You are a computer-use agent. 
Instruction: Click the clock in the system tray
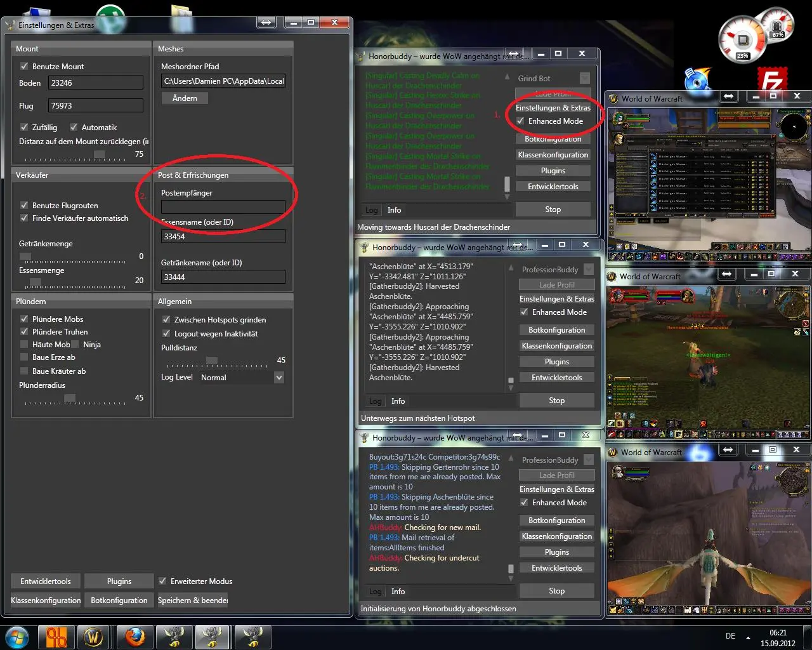pos(778,638)
